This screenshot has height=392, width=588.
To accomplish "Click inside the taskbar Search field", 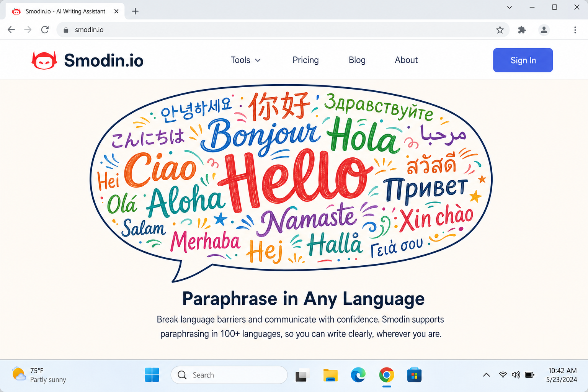I will pos(229,375).
